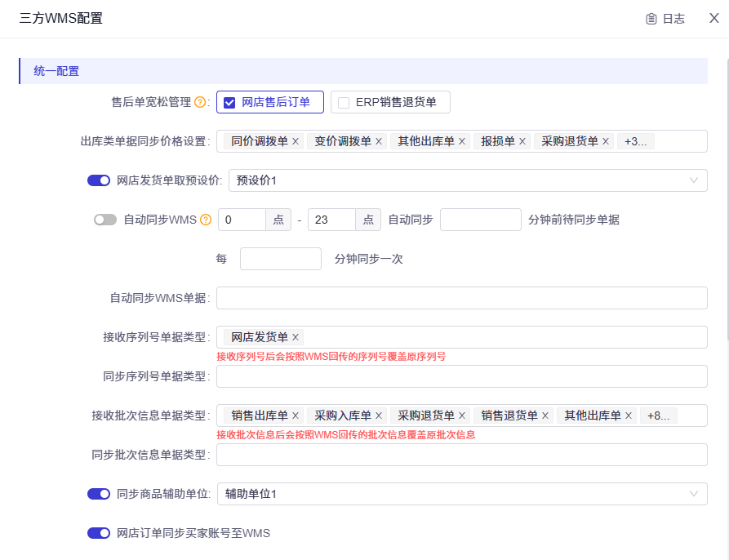This screenshot has height=560, width=729.
Task: Enable the 自动同步WMS switch
Action: (105, 220)
